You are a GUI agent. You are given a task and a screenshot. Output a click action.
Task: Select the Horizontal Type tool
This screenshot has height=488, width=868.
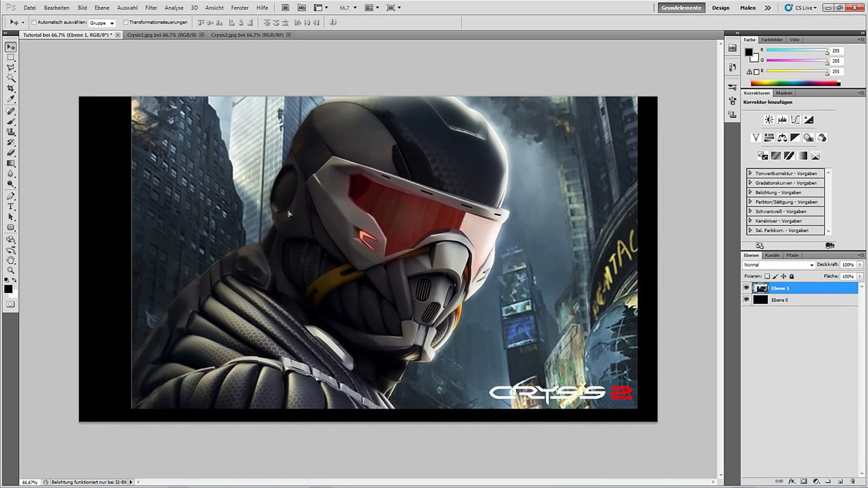[11, 206]
